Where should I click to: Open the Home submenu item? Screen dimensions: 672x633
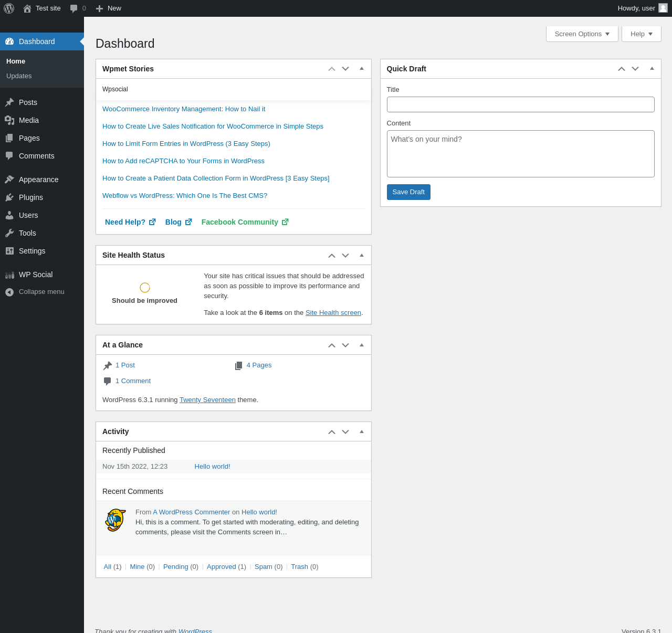click(16, 61)
